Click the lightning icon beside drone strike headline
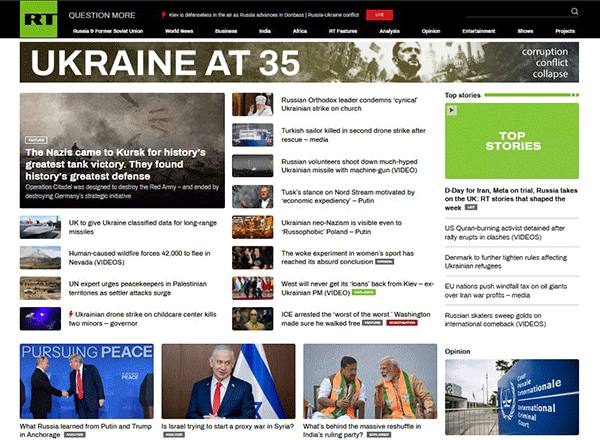This screenshot has width=600, height=440. tap(71, 314)
